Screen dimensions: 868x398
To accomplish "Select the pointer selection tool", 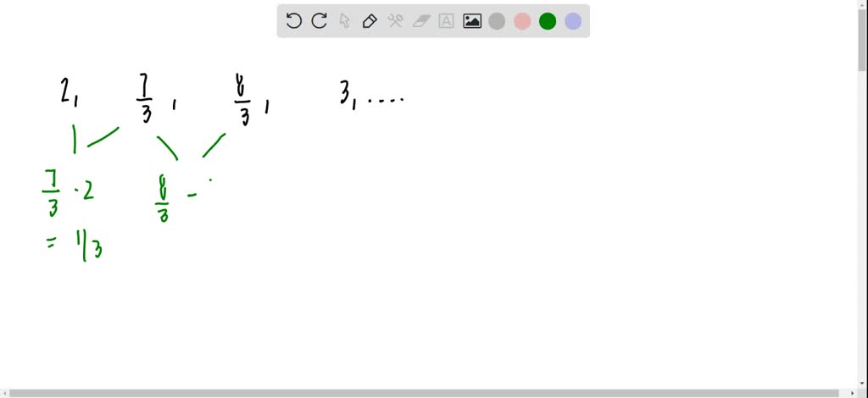I will [x=344, y=21].
